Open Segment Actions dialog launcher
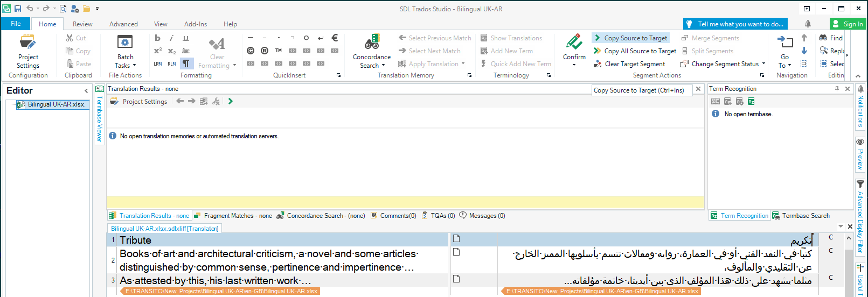This screenshot has width=868, height=297. tap(762, 75)
